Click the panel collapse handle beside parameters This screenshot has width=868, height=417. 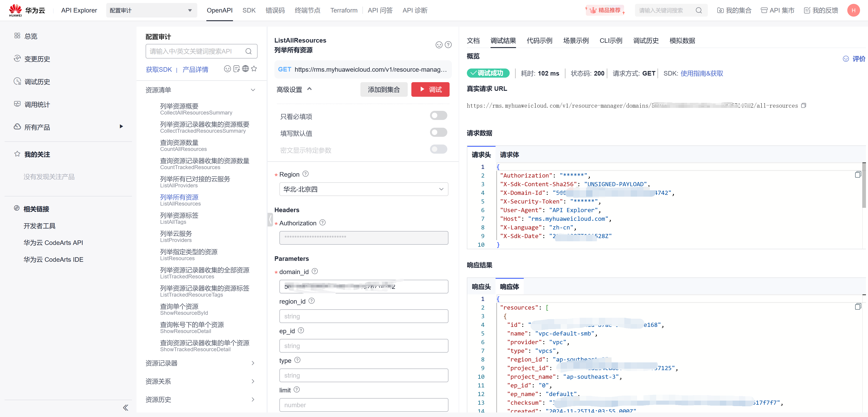(270, 219)
